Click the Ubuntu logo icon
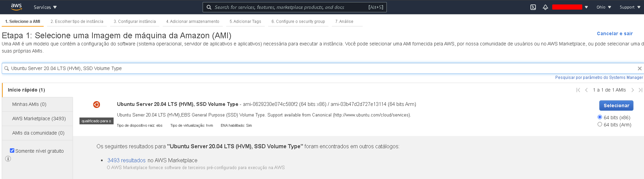 [97, 105]
